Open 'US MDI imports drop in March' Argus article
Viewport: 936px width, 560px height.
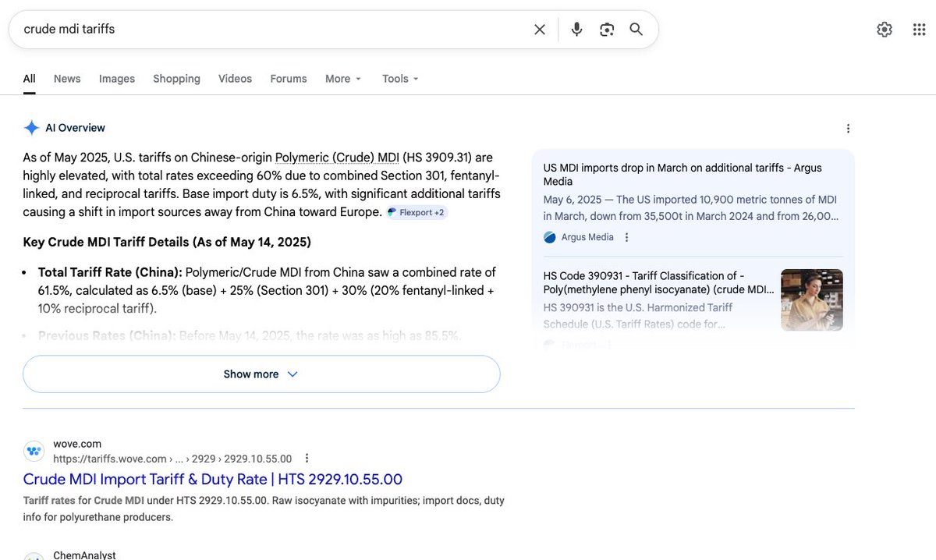click(682, 174)
